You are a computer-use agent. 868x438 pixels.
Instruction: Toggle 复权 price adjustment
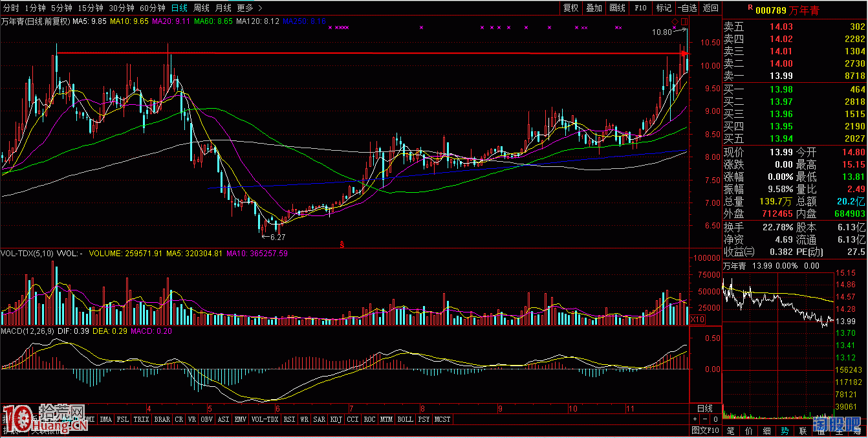pyautogui.click(x=570, y=8)
